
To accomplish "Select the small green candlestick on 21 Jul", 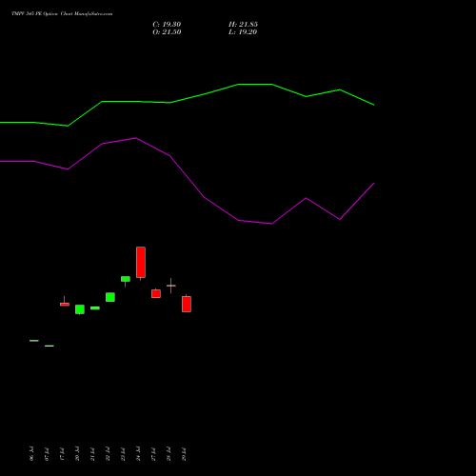I will [95, 308].
